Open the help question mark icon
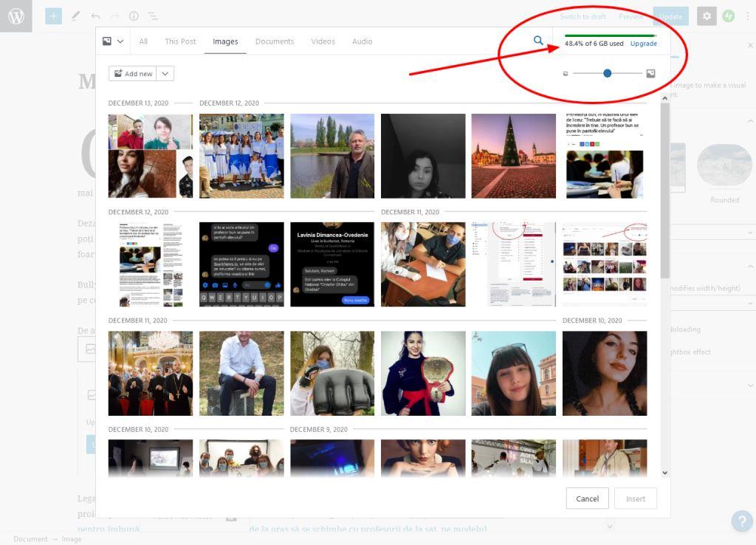 pos(741,521)
